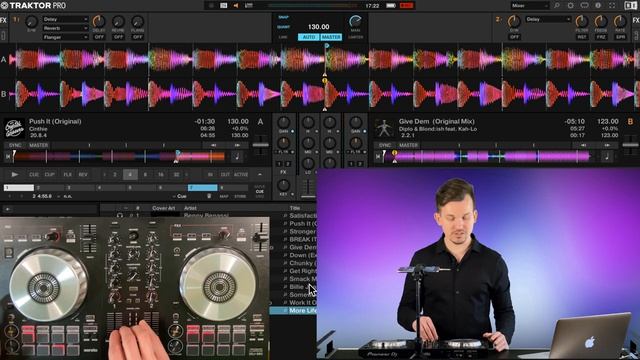Toggle FX 1 Flanger OFF button

pyautogui.click(x=138, y=37)
